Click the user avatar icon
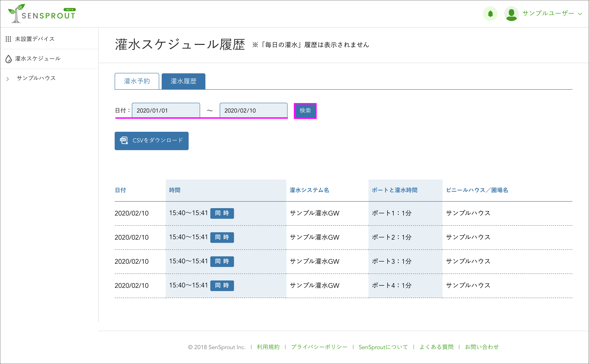Screen dimensions: 589x364 click(512, 14)
